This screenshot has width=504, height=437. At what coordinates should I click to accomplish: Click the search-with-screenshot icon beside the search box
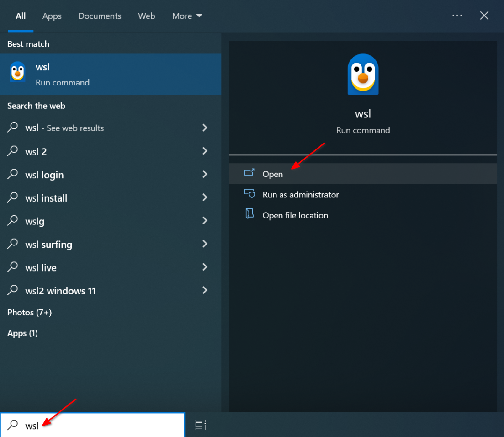[201, 425]
